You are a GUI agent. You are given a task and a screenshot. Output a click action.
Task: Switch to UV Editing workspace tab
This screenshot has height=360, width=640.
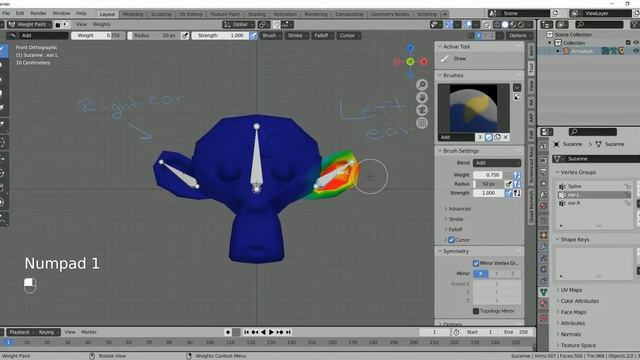click(x=191, y=14)
